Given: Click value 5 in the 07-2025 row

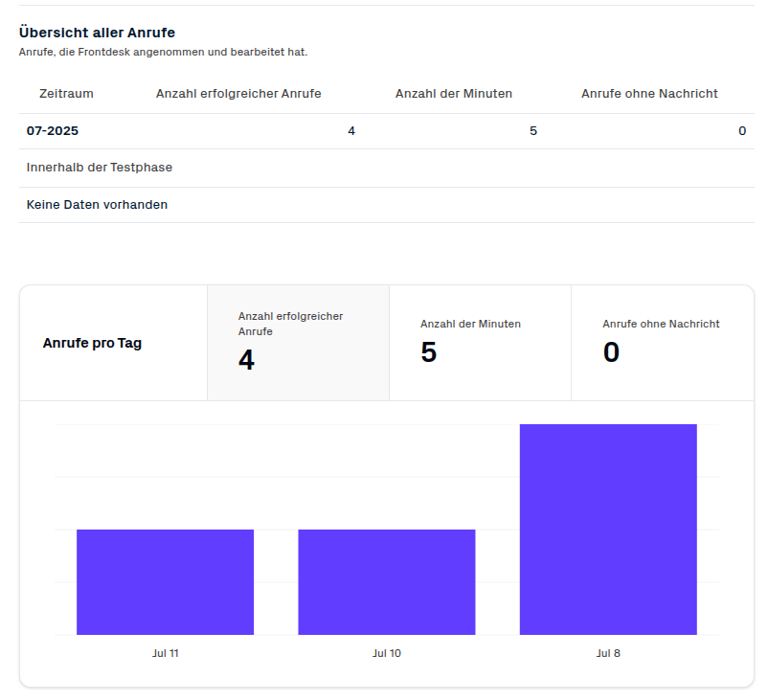Looking at the screenshot, I should tap(533, 131).
